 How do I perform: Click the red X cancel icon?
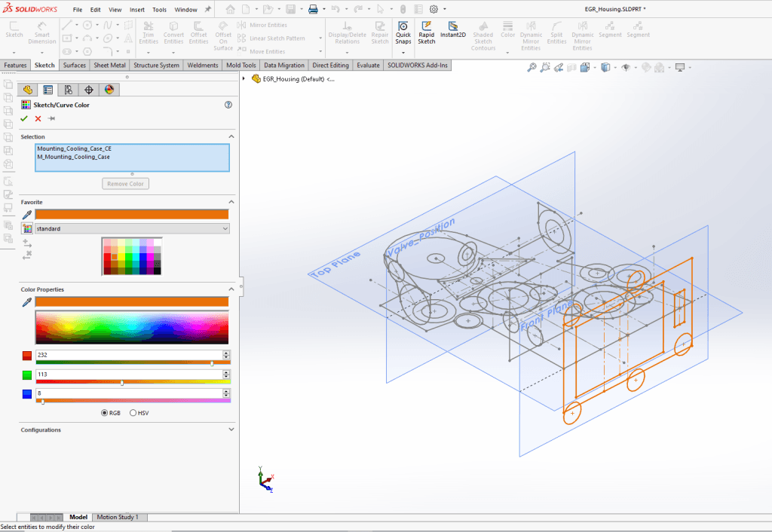click(x=38, y=118)
